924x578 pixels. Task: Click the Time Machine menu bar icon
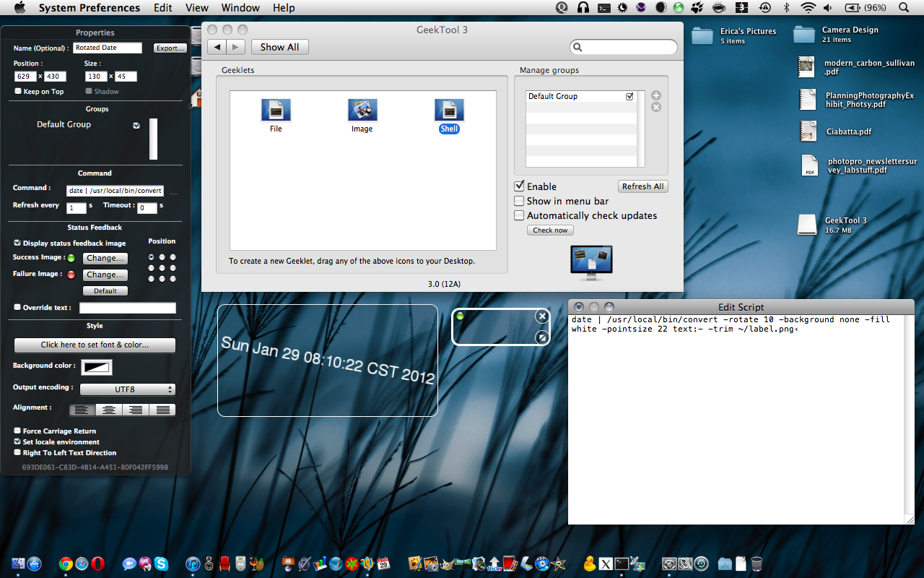764,8
